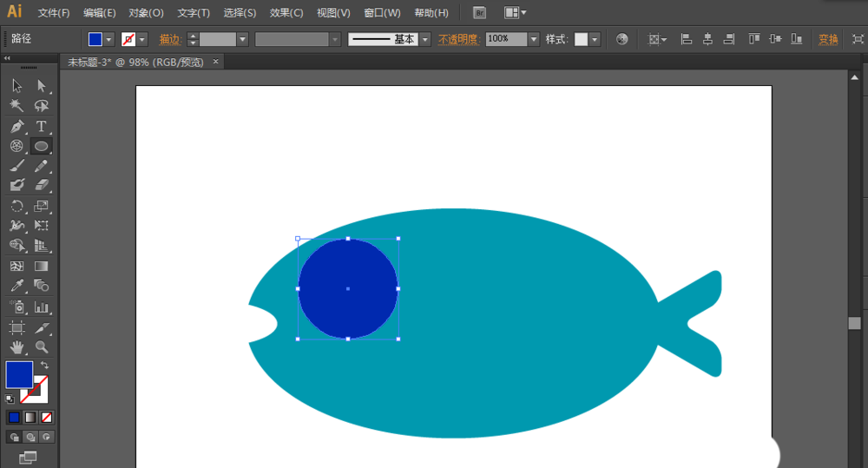Swap fill and stroke colors
Screen dimensions: 868x468
coord(45,366)
